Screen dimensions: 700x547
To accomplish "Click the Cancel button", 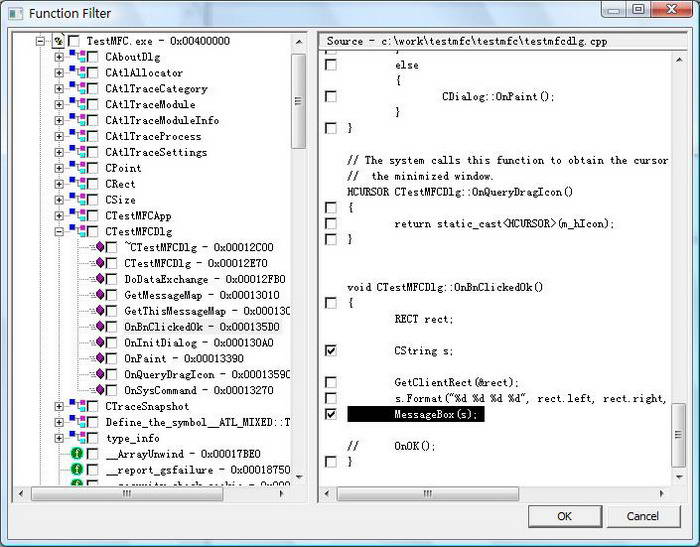I will [643, 516].
